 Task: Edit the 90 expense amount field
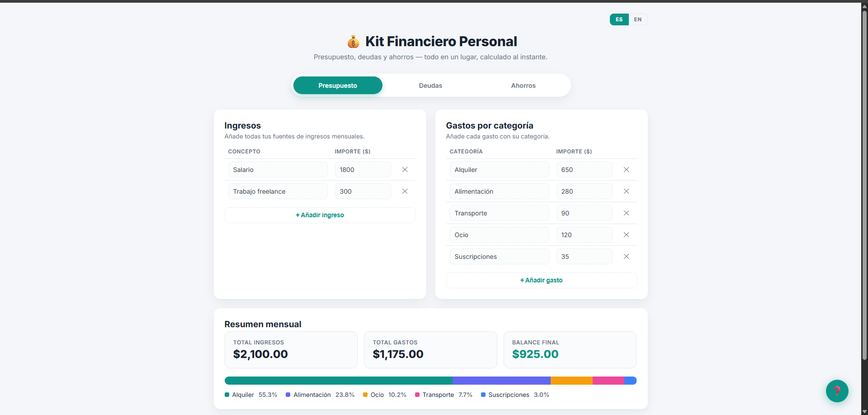point(584,213)
